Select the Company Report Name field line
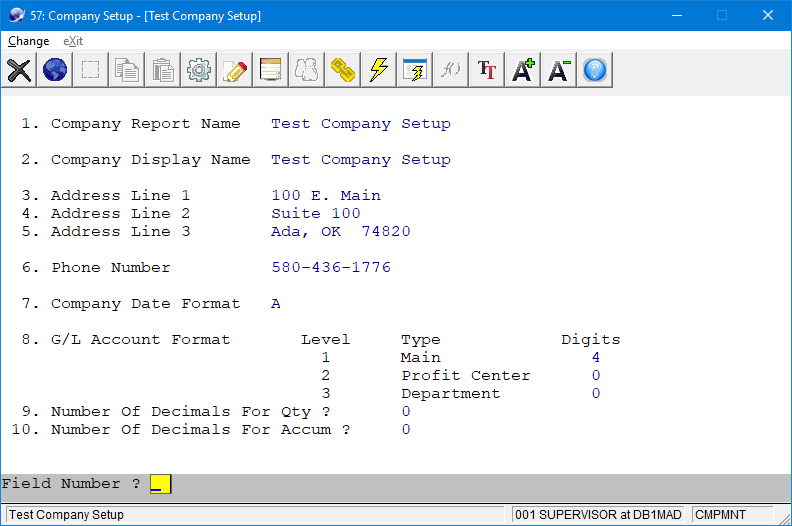This screenshot has height=526, width=792. coord(145,124)
